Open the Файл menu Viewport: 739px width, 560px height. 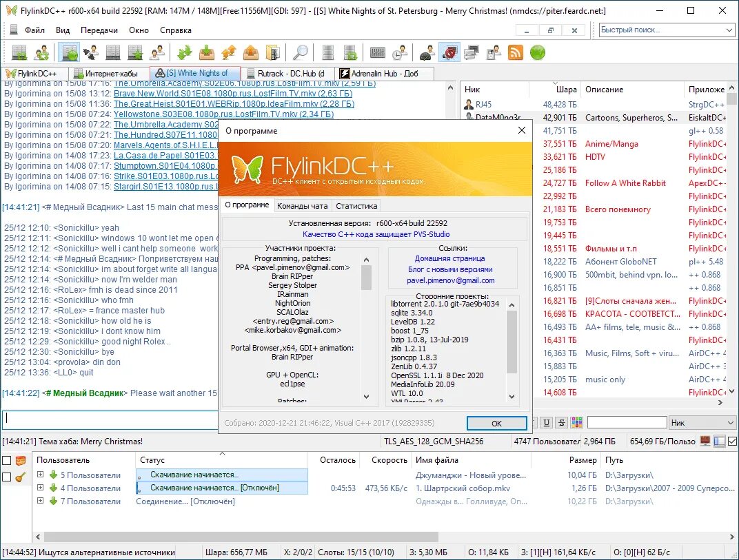pyautogui.click(x=34, y=30)
